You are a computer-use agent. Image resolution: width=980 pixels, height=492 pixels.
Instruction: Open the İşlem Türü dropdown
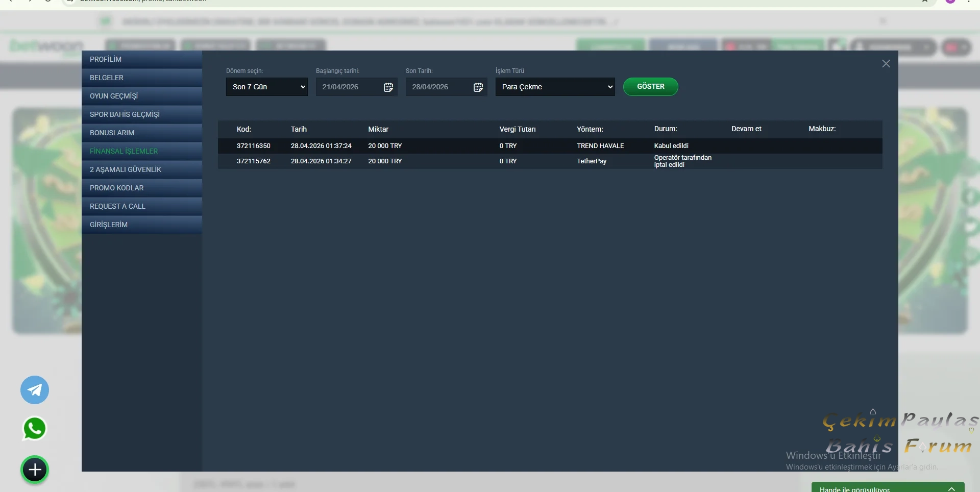555,87
